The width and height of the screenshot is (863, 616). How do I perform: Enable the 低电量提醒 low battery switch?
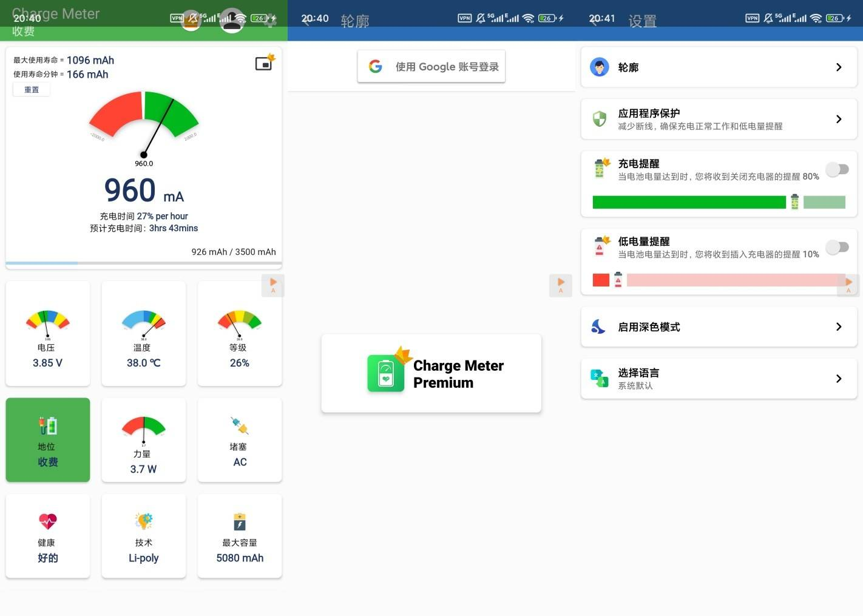pos(837,247)
